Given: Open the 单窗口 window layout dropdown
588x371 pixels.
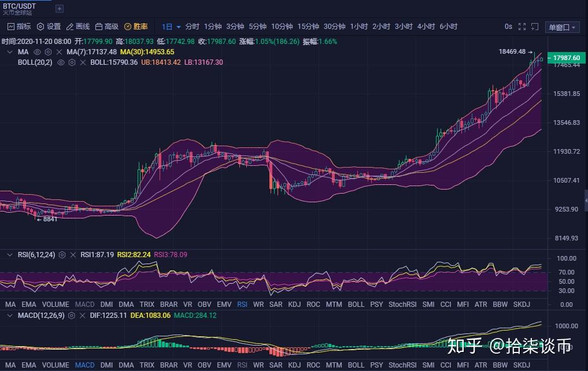Looking at the screenshot, I should (x=562, y=27).
